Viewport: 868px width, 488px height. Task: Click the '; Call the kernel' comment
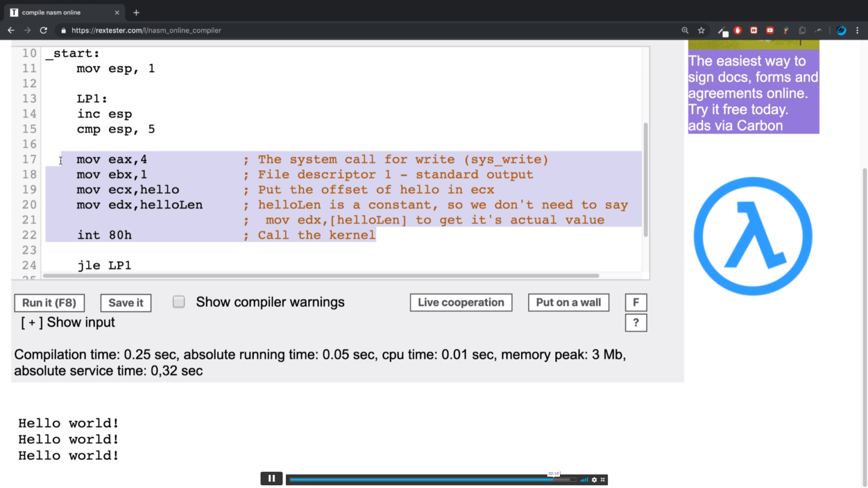tap(309, 236)
